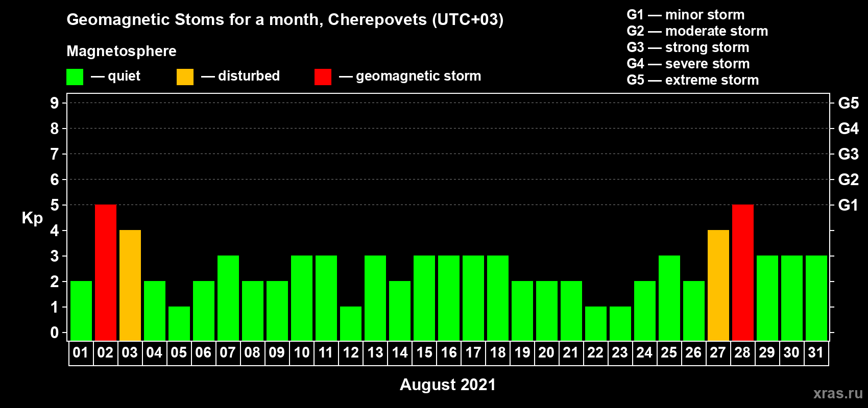This screenshot has height=408, width=868.
Task: Click the 'G4 — severe storm' legend line
Action: [x=688, y=64]
